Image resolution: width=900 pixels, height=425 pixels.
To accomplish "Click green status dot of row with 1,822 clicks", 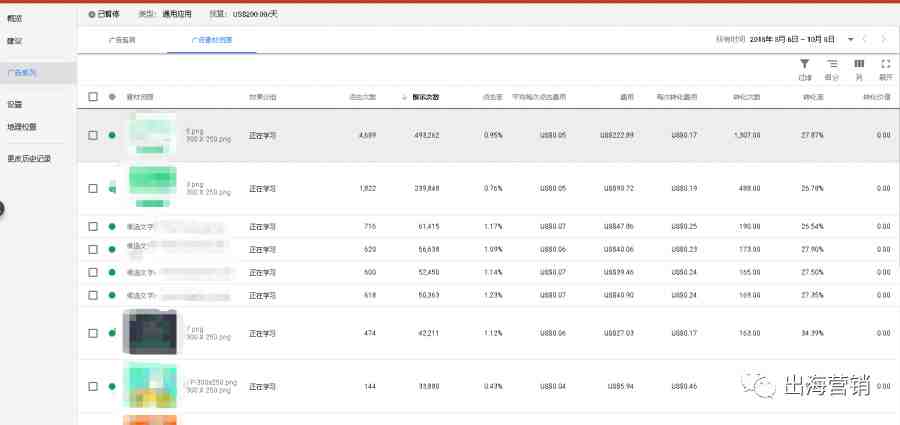I will (112, 188).
